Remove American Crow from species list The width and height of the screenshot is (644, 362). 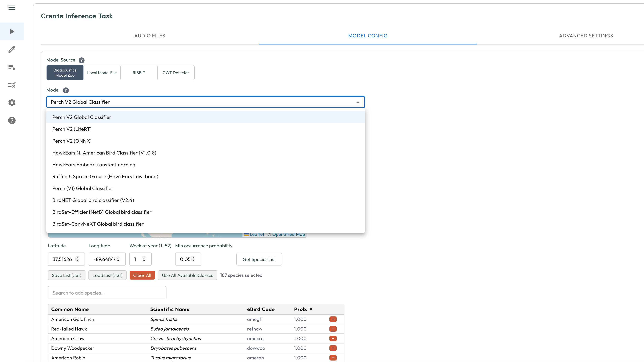[x=333, y=338]
